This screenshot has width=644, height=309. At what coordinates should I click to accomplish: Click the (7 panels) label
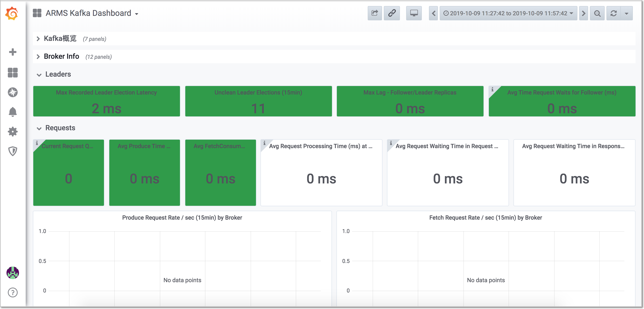[95, 39]
